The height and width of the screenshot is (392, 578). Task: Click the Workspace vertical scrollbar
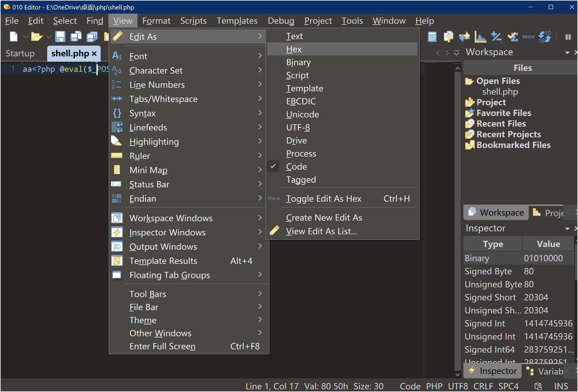tap(457, 208)
